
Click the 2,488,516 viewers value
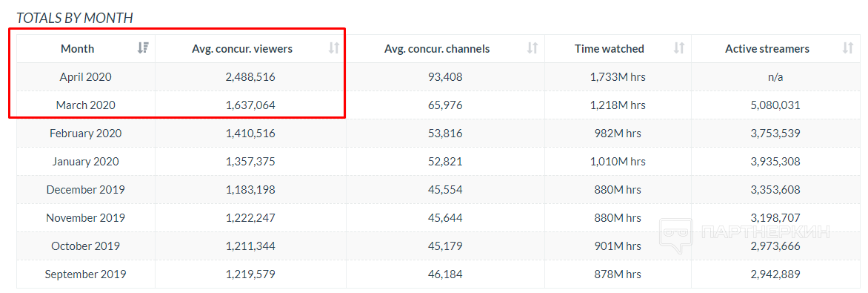(x=250, y=77)
